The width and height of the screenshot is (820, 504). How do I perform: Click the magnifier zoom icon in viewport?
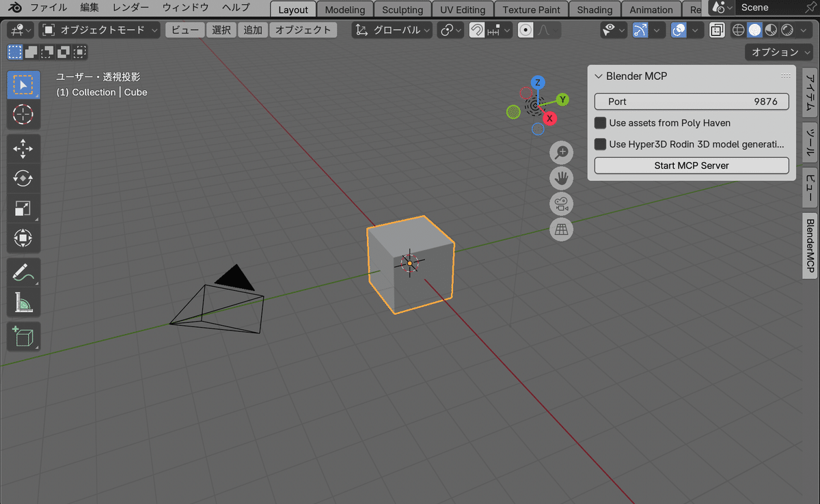[561, 152]
